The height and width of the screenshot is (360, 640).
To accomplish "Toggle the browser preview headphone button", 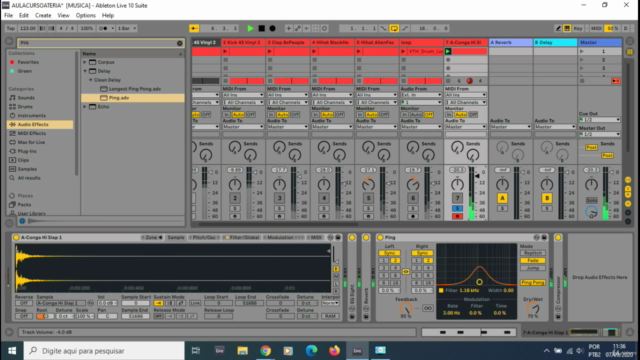I will point(22,221).
